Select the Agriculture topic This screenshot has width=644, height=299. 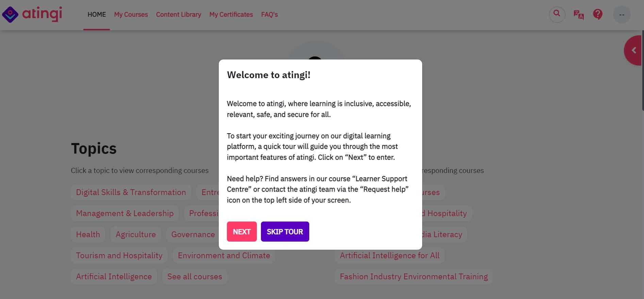[136, 234]
